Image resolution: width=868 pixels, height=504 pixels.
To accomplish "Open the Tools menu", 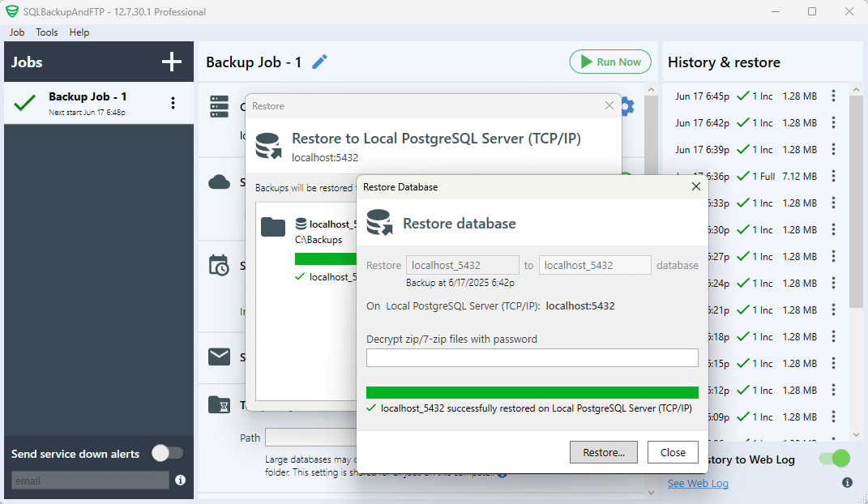I will [x=46, y=32].
